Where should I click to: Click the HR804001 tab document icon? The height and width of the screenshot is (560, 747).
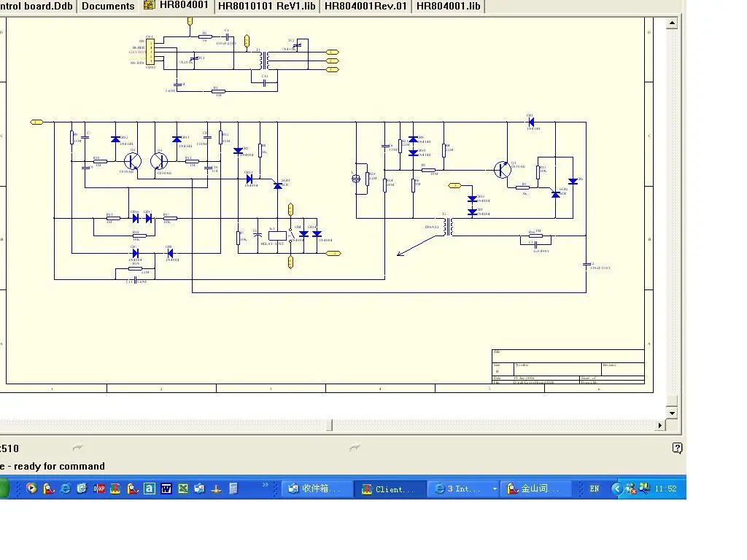pos(149,5)
